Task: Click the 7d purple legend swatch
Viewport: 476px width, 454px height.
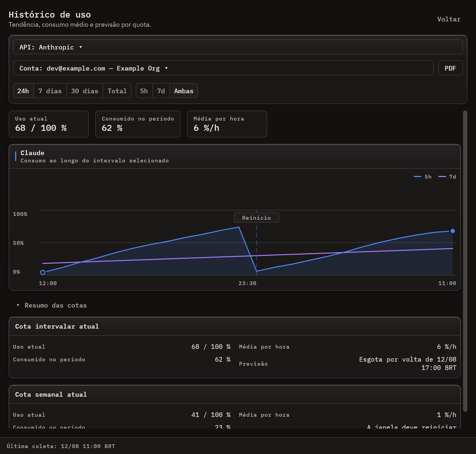Action: (442, 176)
